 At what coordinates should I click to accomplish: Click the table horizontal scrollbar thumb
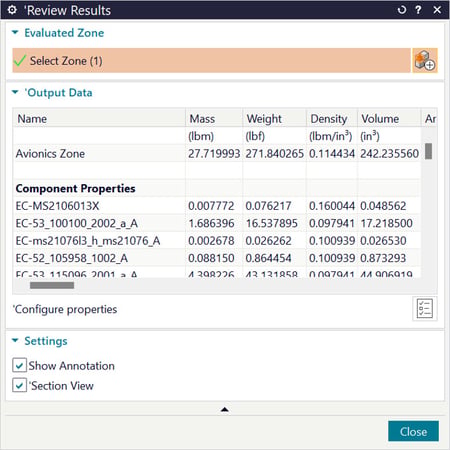tap(52, 285)
